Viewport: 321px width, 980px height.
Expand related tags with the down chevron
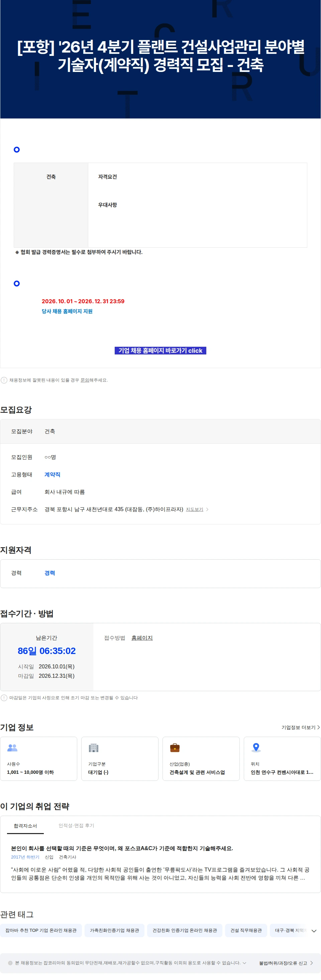pyautogui.click(x=314, y=930)
